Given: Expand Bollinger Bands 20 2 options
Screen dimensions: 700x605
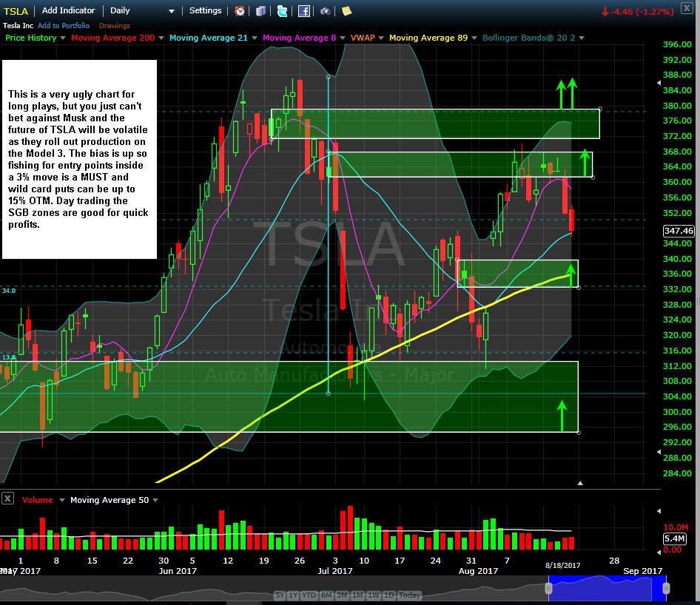Looking at the screenshot, I should [582, 38].
